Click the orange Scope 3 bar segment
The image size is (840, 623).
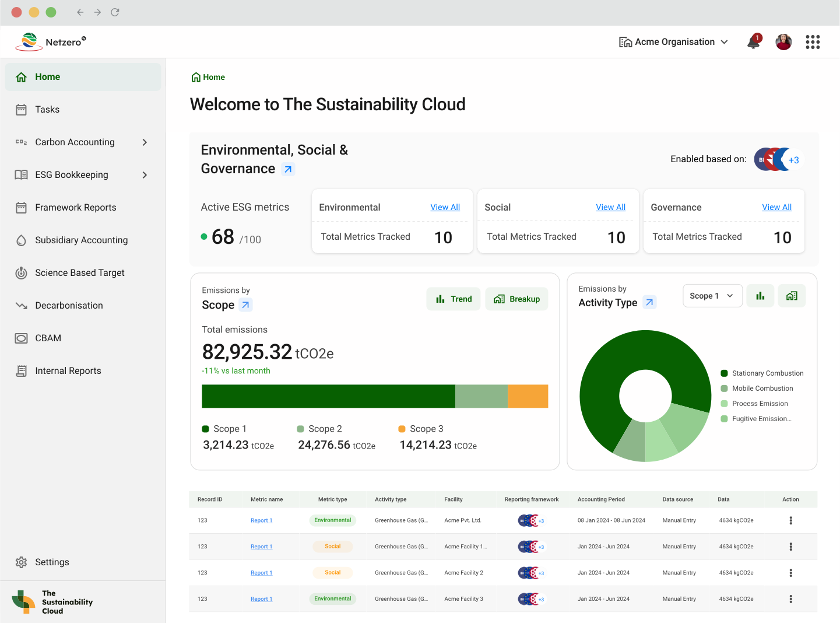[x=528, y=396]
